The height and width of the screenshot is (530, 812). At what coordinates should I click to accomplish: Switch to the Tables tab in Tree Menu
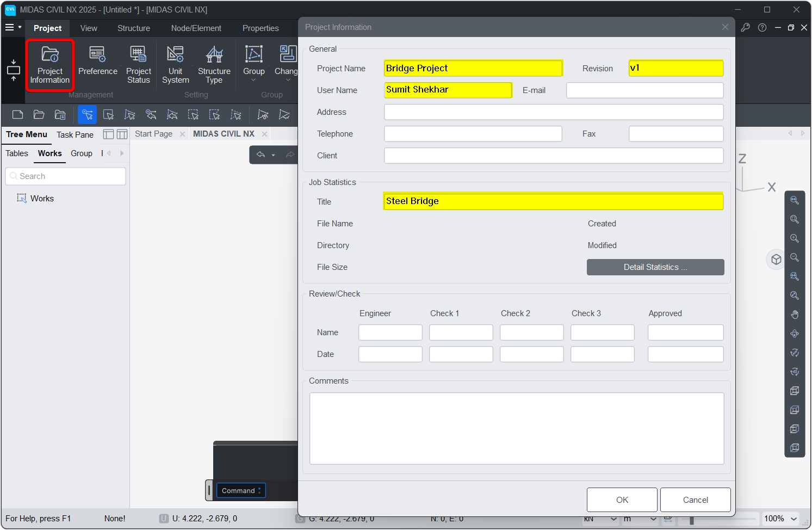tap(17, 153)
